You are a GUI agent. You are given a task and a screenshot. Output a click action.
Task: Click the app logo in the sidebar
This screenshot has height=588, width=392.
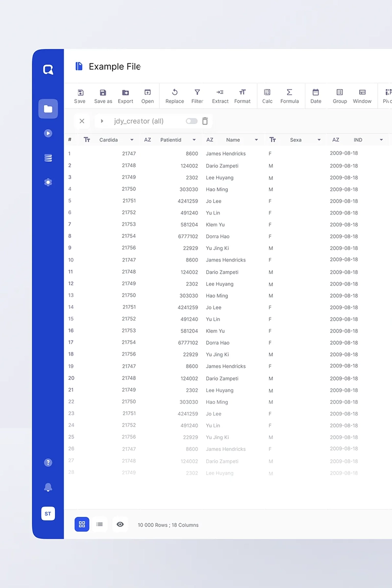click(48, 70)
